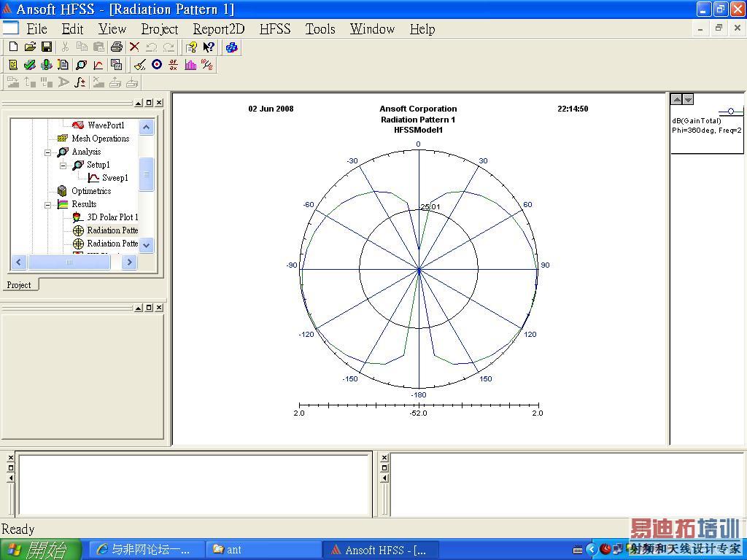Image resolution: width=747 pixels, height=560 pixels.
Task: Click the legend scroll-up arrow button
Action: [676, 99]
